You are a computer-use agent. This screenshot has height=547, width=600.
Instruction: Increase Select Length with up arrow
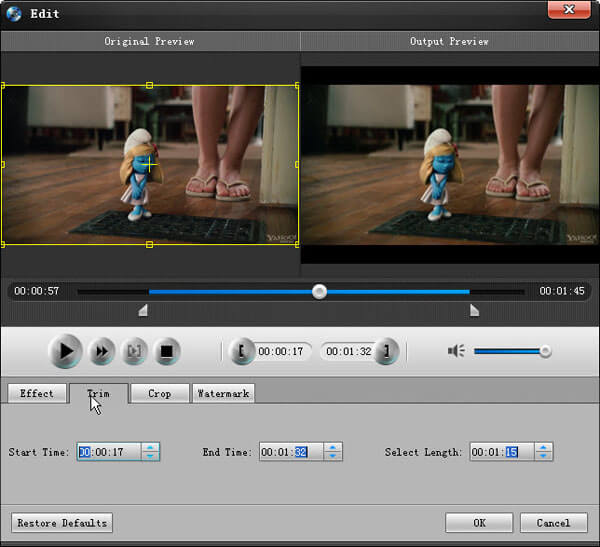tap(543, 447)
